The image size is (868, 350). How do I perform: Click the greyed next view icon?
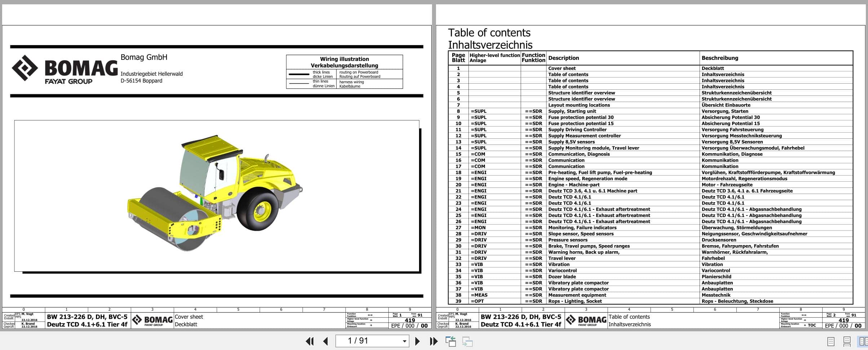point(467,341)
